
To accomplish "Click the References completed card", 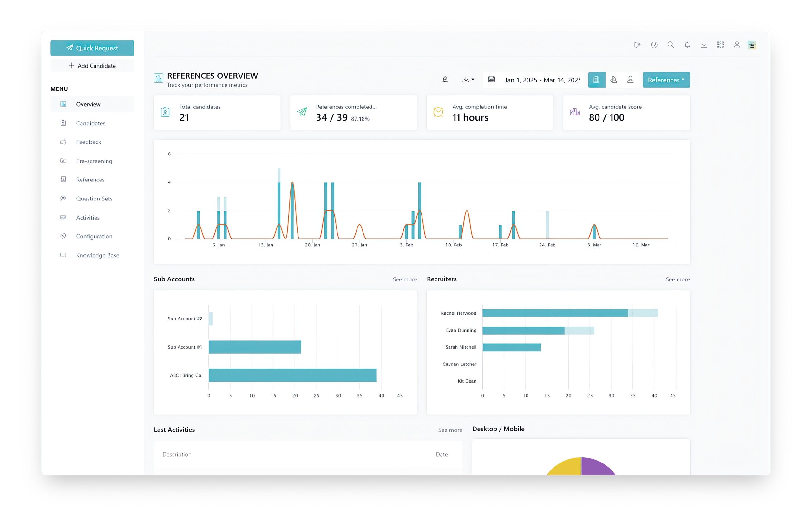I will (354, 113).
